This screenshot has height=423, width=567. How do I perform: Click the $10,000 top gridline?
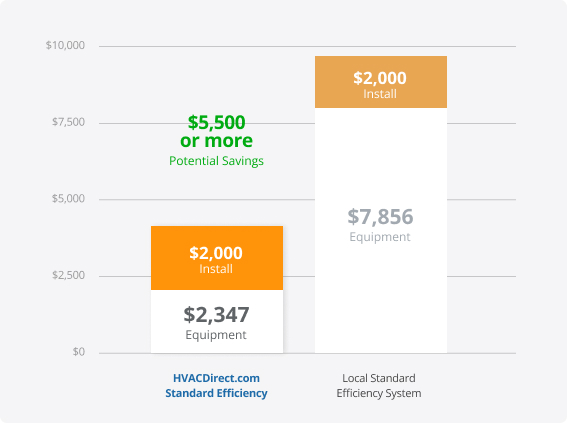pos(307,46)
